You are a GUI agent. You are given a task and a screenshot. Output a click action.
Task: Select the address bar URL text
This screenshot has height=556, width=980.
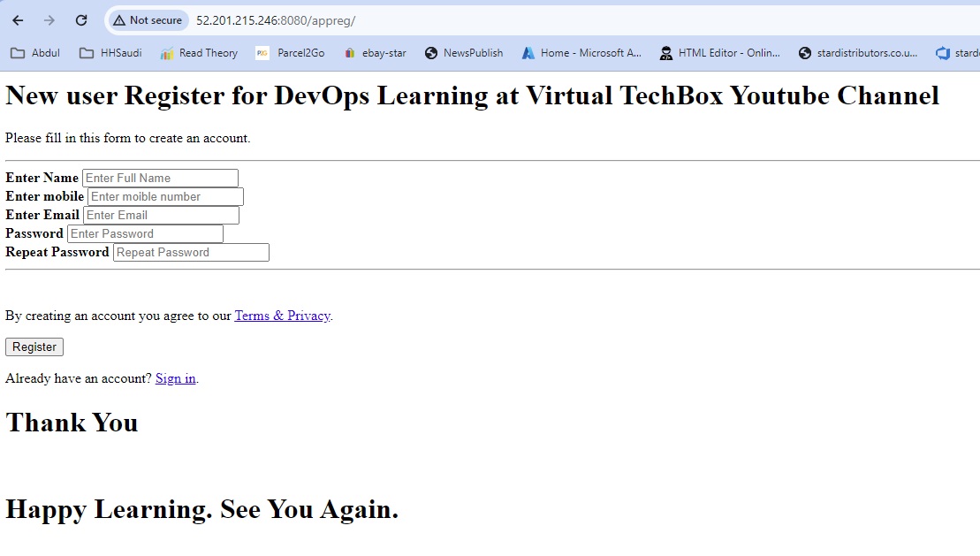[276, 20]
